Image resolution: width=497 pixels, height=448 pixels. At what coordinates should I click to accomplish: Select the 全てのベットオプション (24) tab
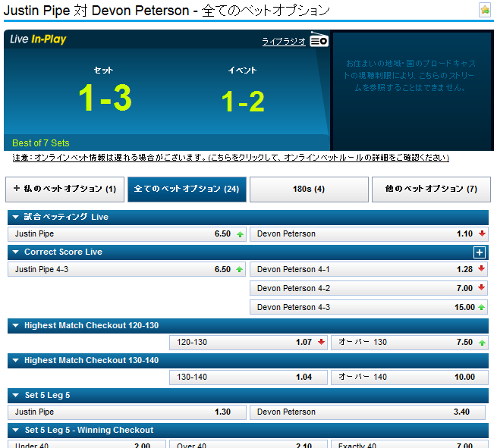click(x=187, y=189)
